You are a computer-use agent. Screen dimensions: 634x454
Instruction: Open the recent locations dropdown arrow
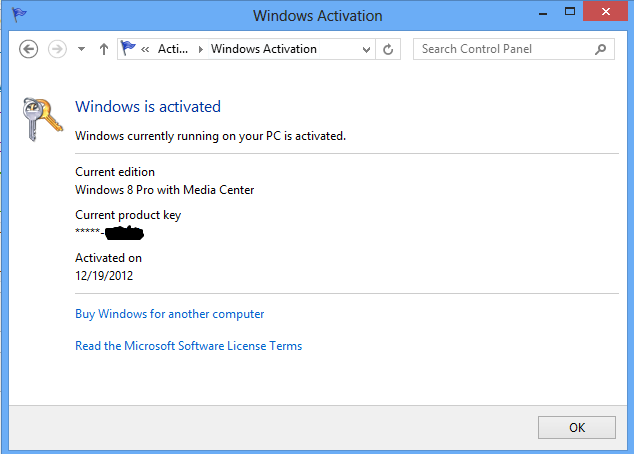pyautogui.click(x=81, y=49)
